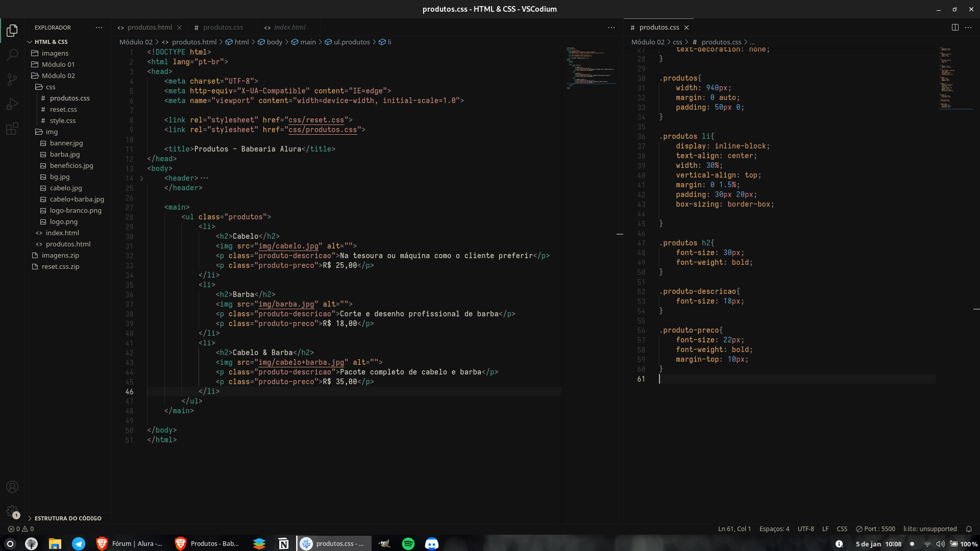
Task: Open produtos.css in file explorer
Action: coord(69,98)
